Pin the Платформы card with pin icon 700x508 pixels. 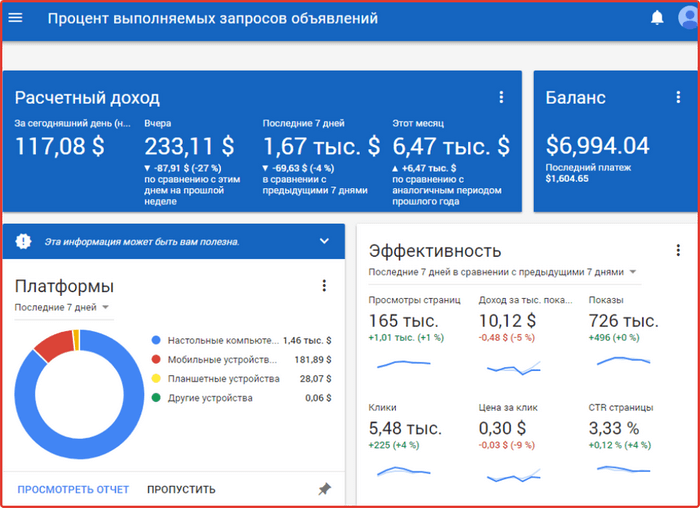(x=325, y=489)
